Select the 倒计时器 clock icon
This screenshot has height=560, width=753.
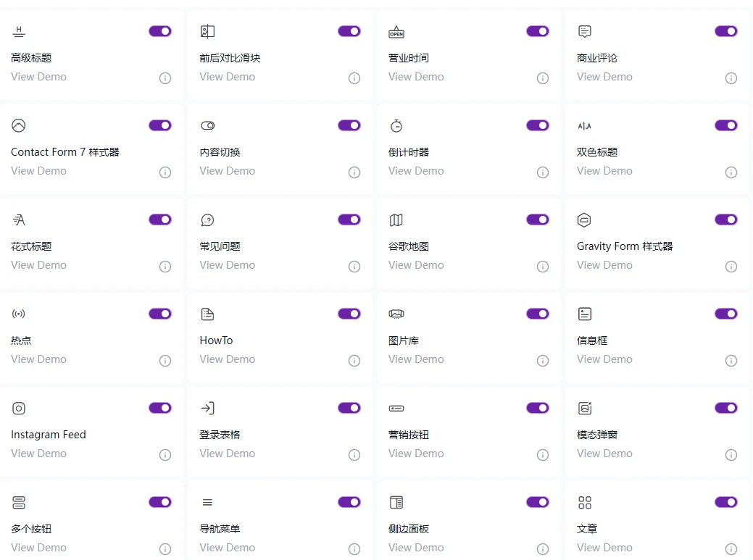point(396,125)
